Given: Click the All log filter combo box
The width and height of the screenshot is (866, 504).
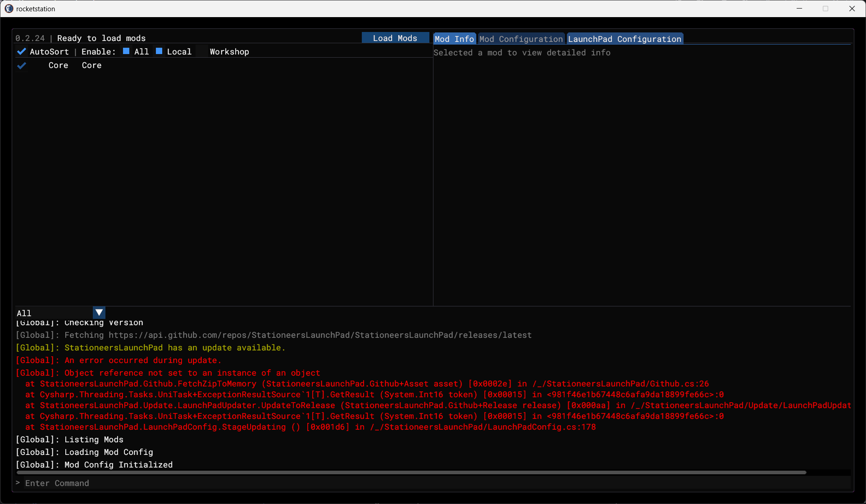Looking at the screenshot, I should point(54,313).
